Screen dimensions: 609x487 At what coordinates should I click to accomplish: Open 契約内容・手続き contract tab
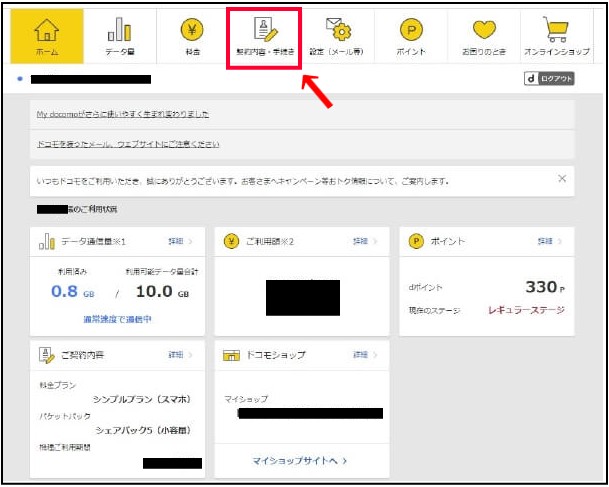coord(265,36)
